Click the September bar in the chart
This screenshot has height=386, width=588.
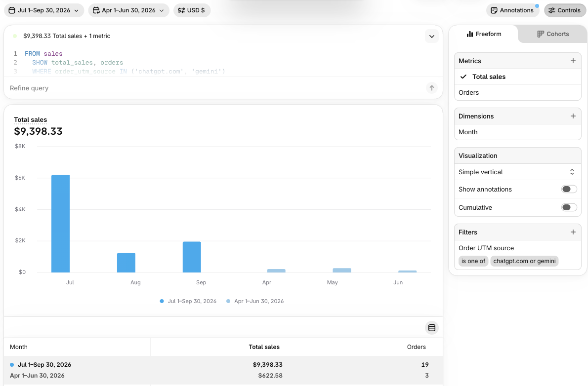[192, 257]
